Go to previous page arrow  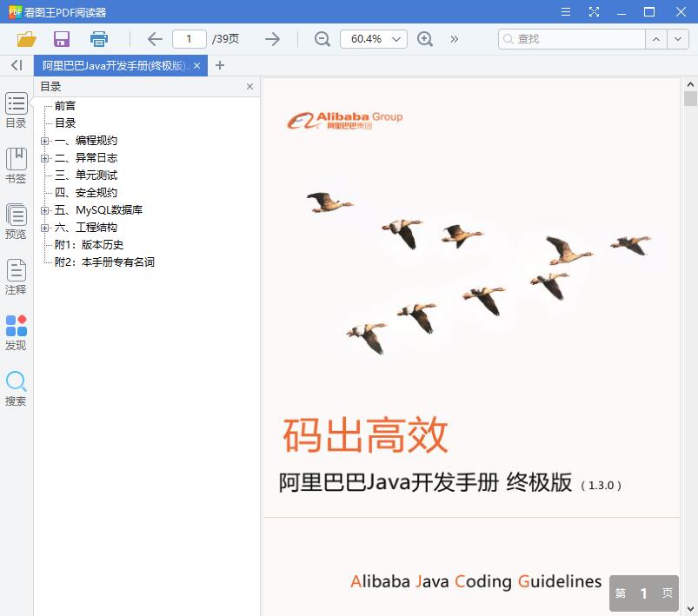(x=155, y=39)
